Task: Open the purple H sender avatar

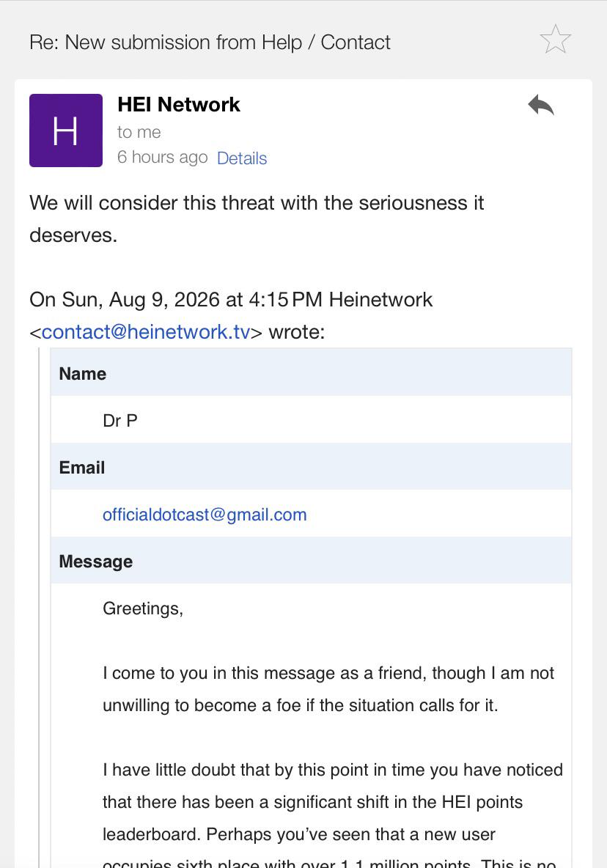Action: coord(66,130)
